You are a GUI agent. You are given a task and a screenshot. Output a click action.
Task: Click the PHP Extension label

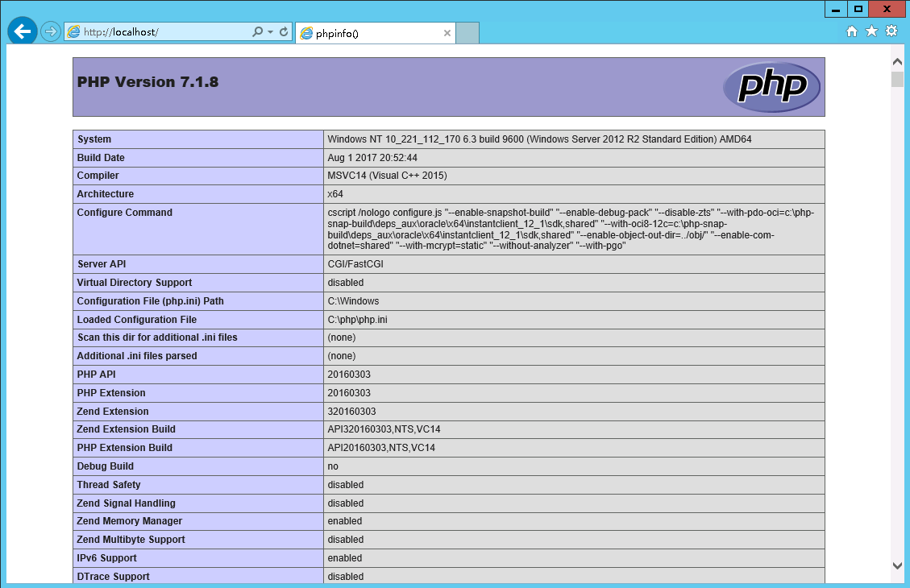[111, 392]
